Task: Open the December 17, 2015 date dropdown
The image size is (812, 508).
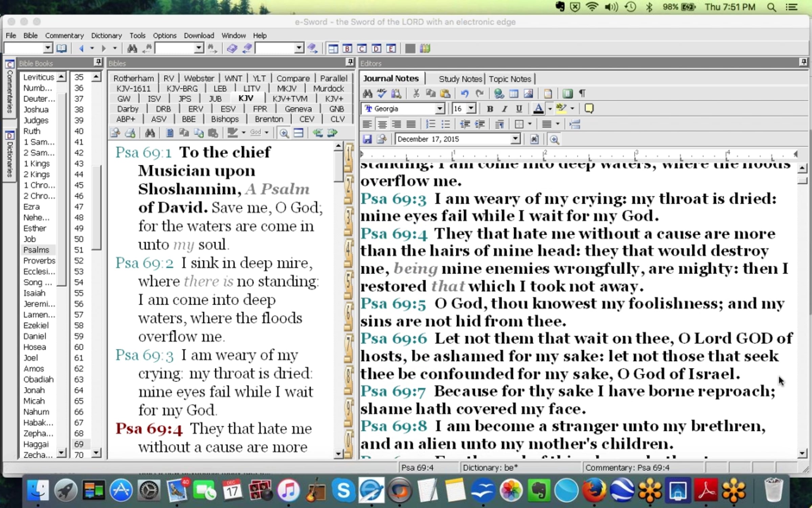Action: tap(515, 139)
